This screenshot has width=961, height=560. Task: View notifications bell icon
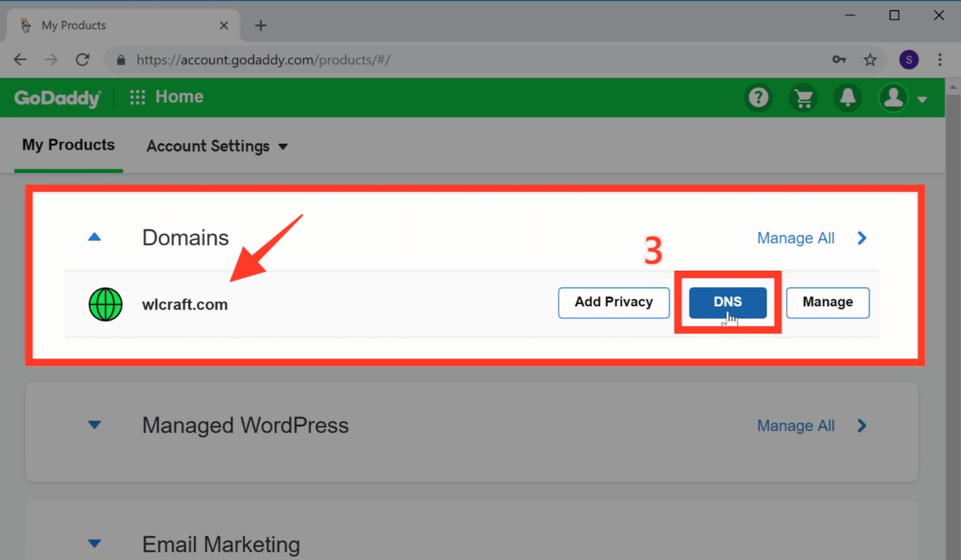pyautogui.click(x=848, y=98)
